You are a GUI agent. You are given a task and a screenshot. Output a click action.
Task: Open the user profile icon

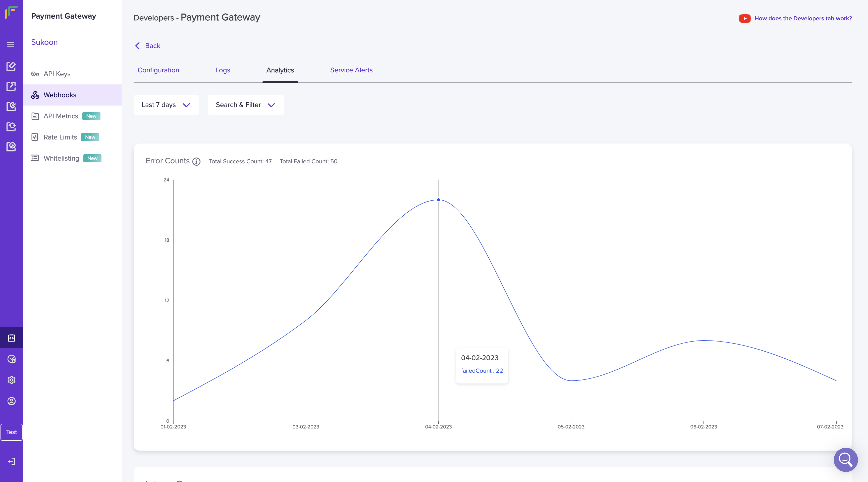click(x=12, y=401)
